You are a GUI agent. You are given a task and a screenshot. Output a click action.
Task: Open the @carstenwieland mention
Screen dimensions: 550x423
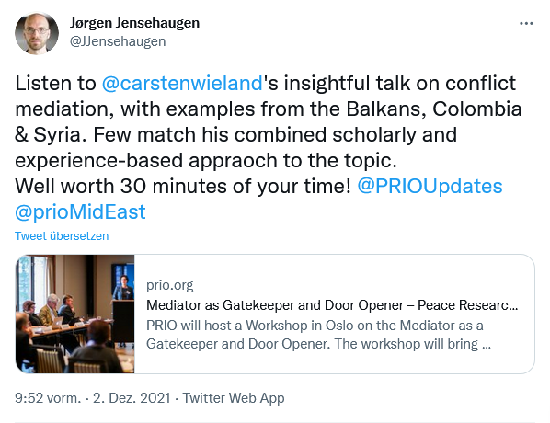tap(182, 83)
